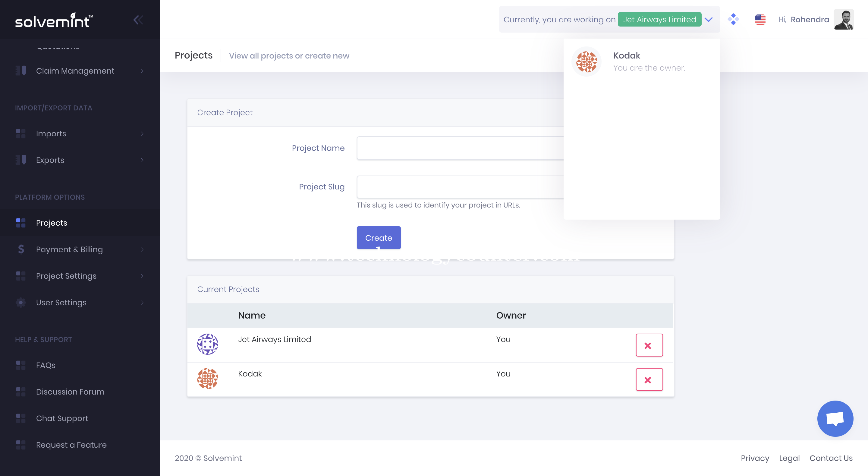
Task: Click the Jet Airways Limited green badge
Action: click(x=659, y=20)
